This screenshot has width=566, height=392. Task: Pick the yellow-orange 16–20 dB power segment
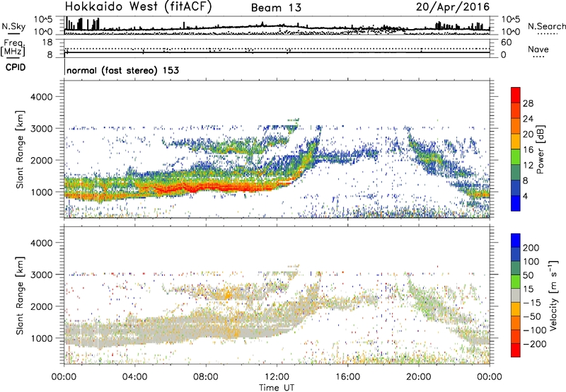tap(516, 142)
